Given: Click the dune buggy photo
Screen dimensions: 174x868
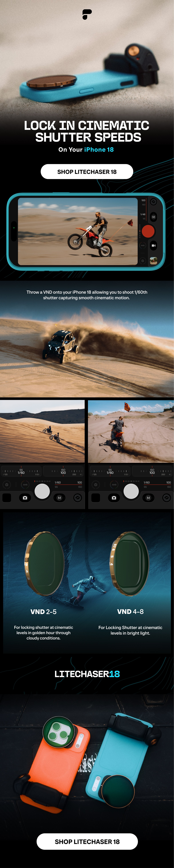Looking at the screenshot, I should click(87, 350).
